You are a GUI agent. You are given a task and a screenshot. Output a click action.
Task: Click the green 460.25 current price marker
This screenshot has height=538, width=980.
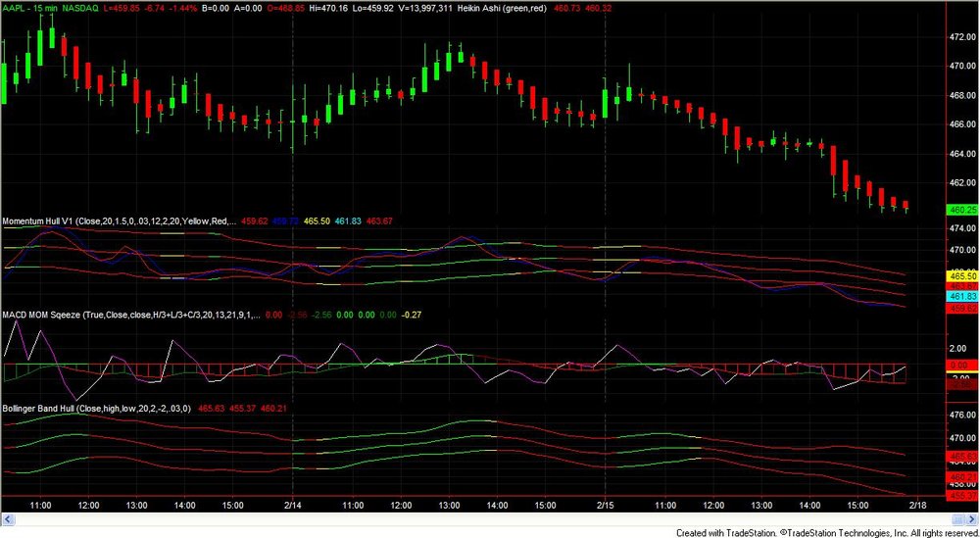pos(963,210)
